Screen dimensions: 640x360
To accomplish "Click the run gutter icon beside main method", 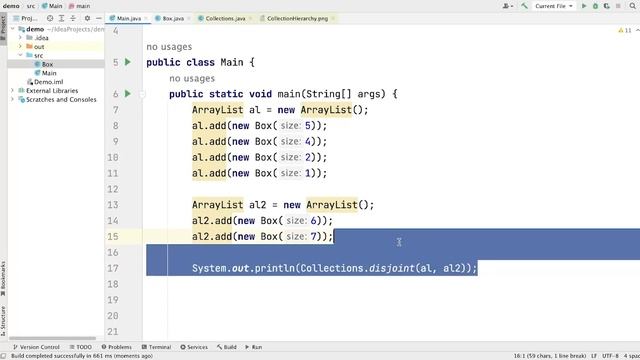I will pos(128,94).
